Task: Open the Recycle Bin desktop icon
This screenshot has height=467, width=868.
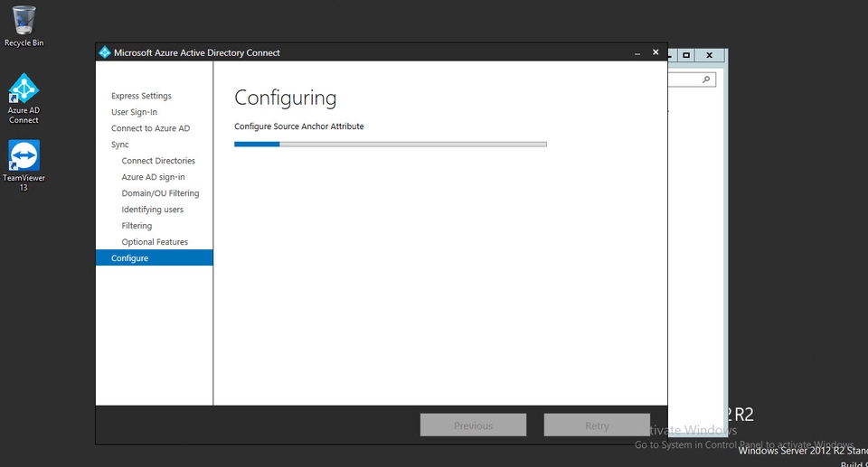Action: click(24, 26)
